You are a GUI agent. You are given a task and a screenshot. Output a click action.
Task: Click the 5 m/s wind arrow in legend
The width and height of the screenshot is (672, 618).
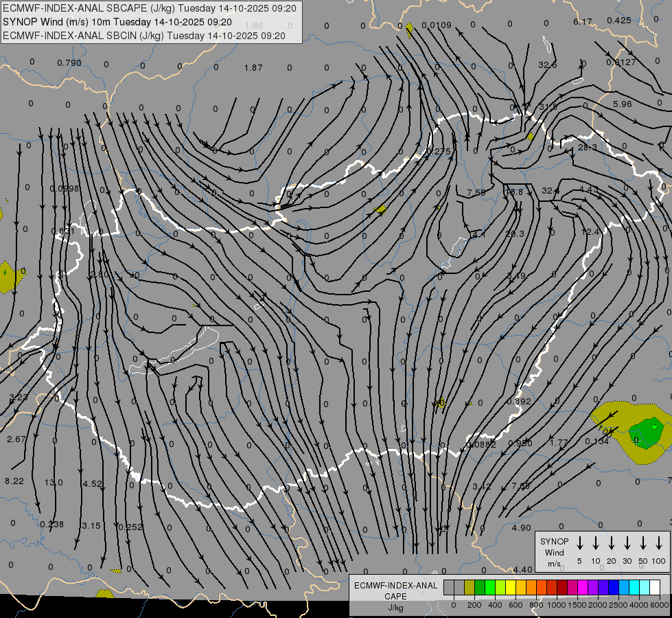(x=579, y=543)
